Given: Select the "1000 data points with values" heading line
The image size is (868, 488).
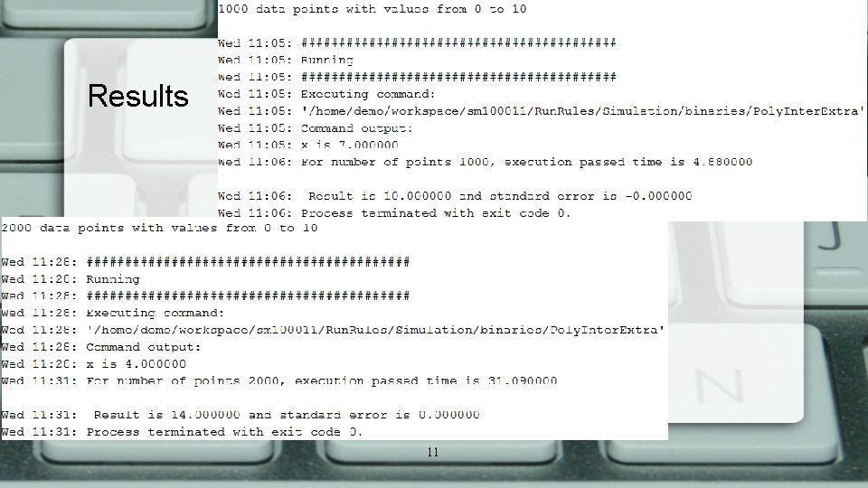Looking at the screenshot, I should point(372,9).
